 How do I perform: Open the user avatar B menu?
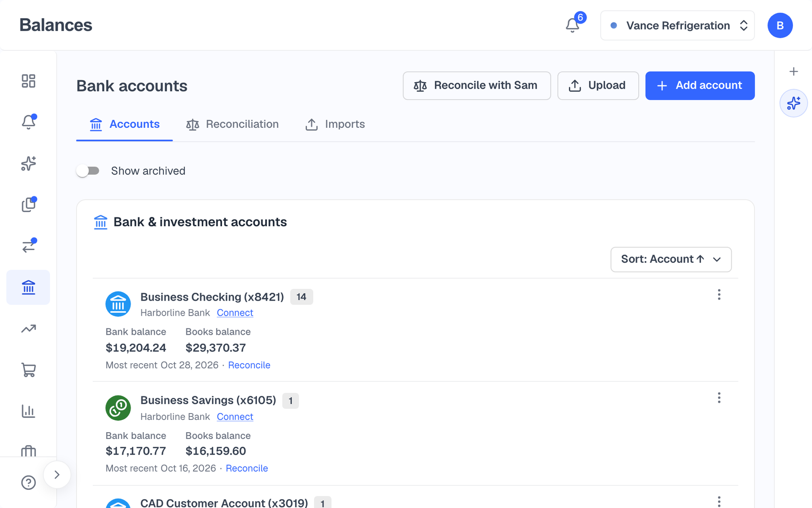[780, 25]
